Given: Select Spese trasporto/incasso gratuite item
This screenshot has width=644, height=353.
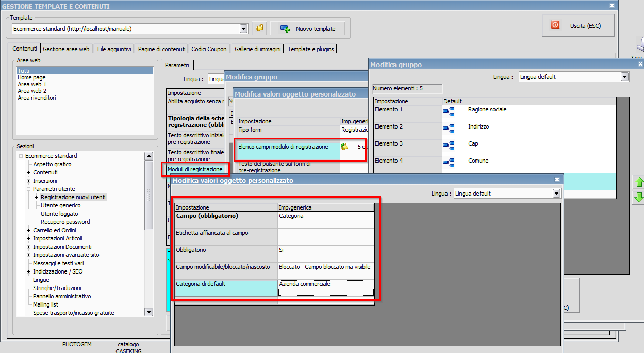Looking at the screenshot, I should (x=74, y=313).
